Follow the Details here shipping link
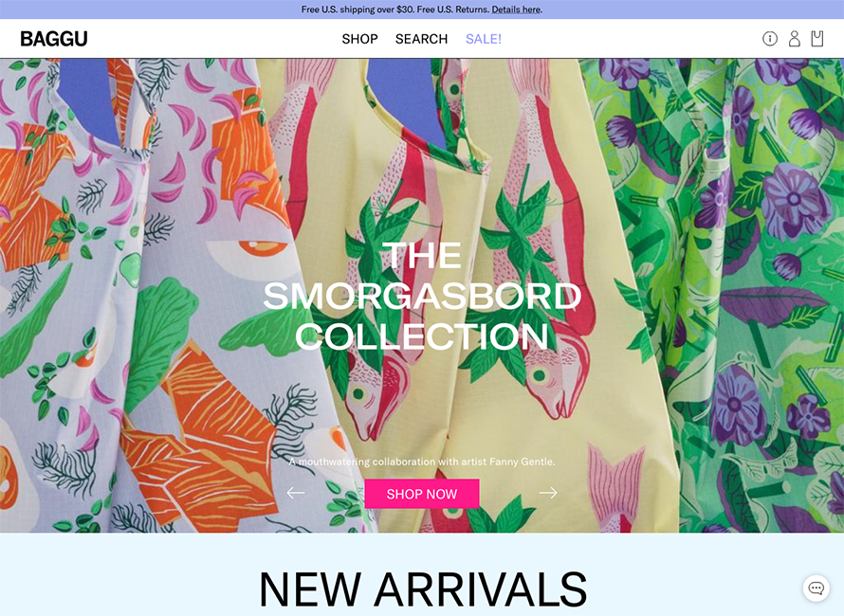Viewport: 844px width, 616px height. pyautogui.click(x=516, y=9)
